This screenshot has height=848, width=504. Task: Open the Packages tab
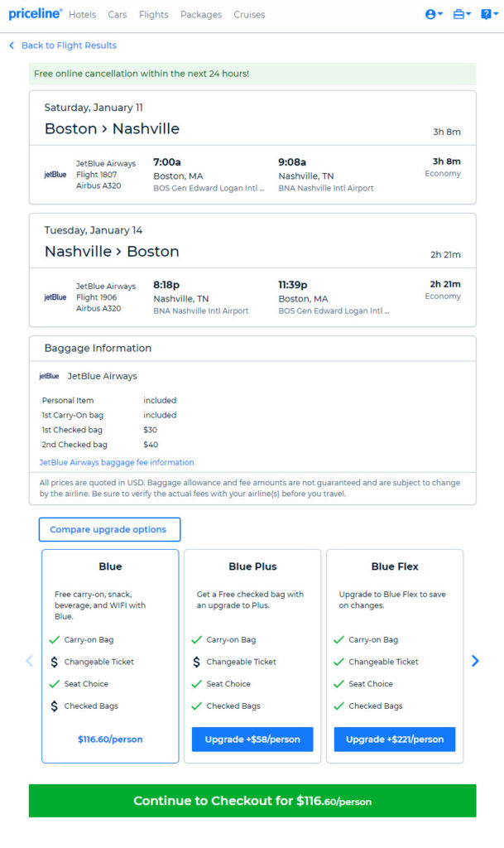tap(201, 15)
